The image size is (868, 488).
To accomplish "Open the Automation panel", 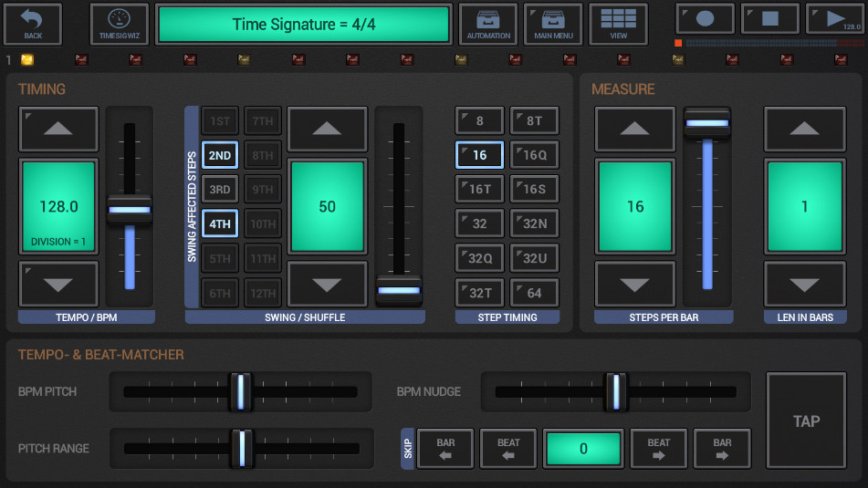I will [x=488, y=25].
